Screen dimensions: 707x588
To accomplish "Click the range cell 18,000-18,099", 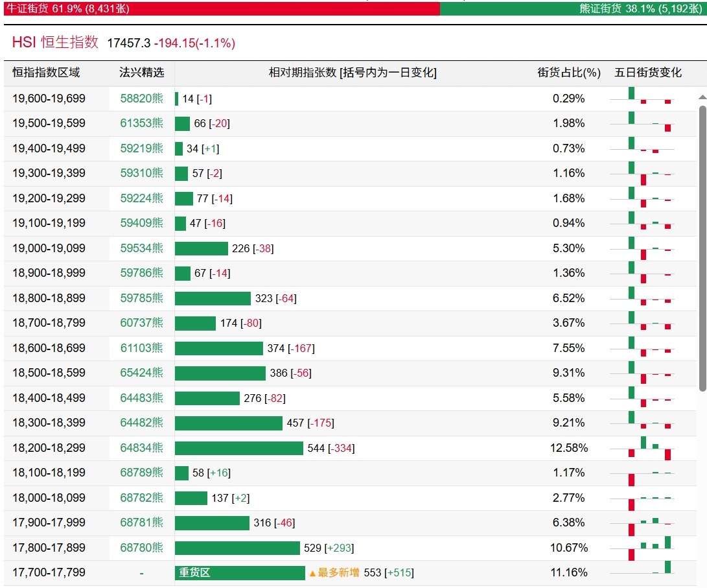I will (49, 499).
